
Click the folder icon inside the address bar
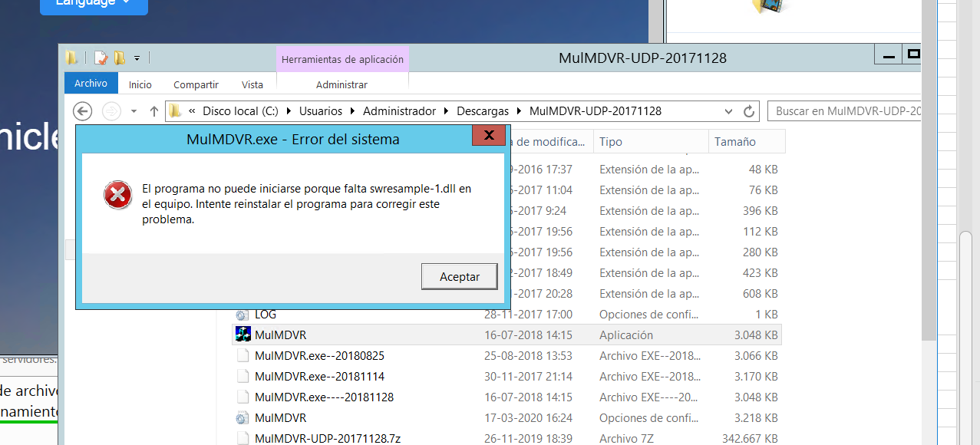click(x=175, y=111)
